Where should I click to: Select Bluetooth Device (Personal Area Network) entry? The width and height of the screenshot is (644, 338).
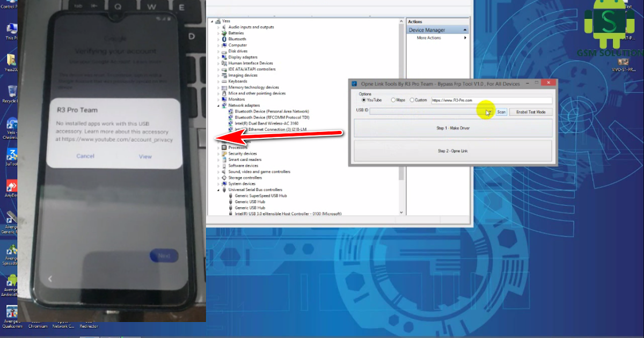[272, 111]
